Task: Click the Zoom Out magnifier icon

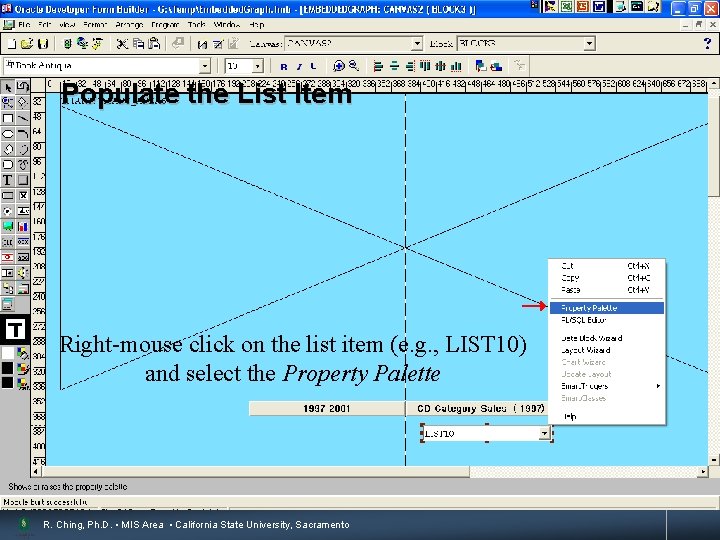Action: coord(354,66)
